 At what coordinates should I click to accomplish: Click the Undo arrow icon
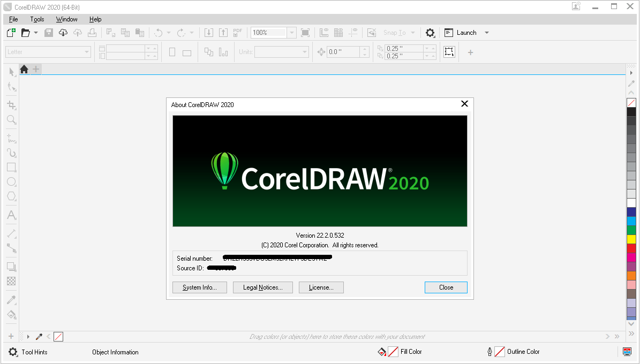coord(159,33)
